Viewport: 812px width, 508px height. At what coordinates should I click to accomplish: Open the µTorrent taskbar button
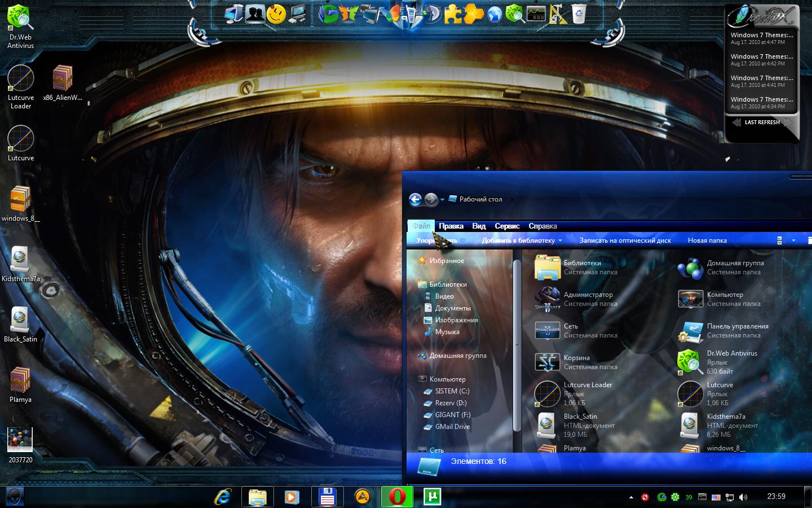433,497
